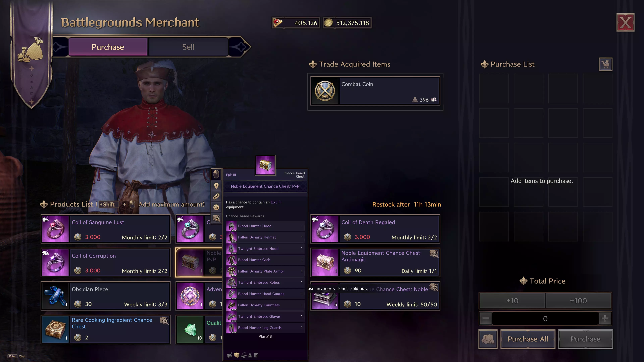Screen dimensions: 644x362
Task: Decrease quantity with the minus stepper
Action: (x=486, y=319)
